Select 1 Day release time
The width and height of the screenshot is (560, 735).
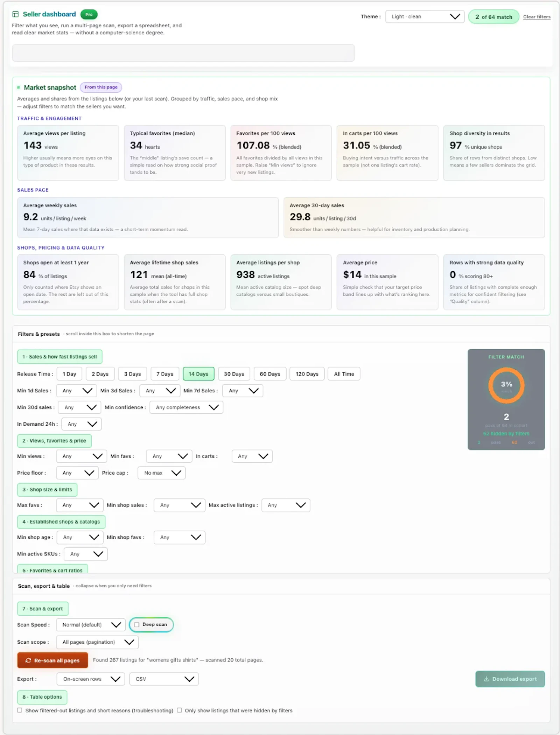coord(69,374)
